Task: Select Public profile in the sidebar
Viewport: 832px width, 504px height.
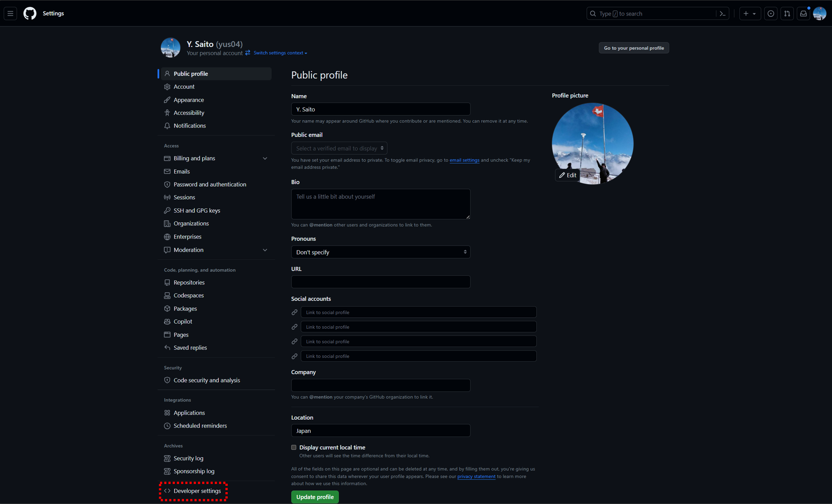Action: point(216,74)
